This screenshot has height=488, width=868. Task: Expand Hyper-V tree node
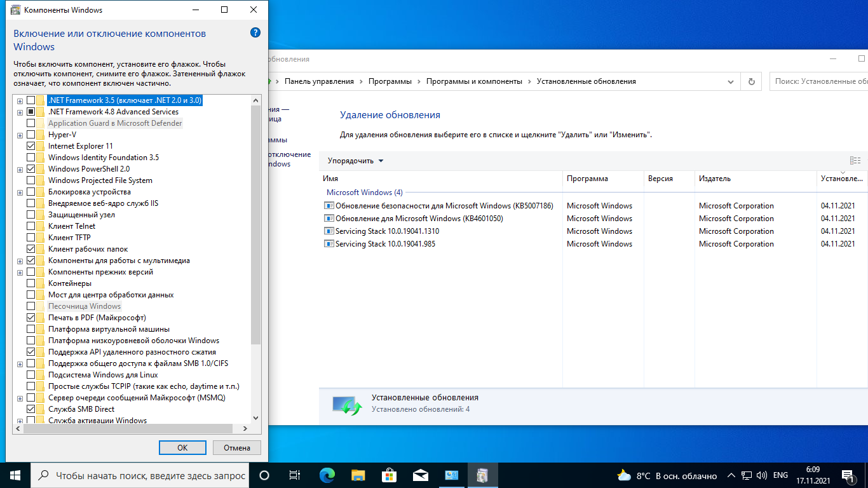(x=20, y=135)
